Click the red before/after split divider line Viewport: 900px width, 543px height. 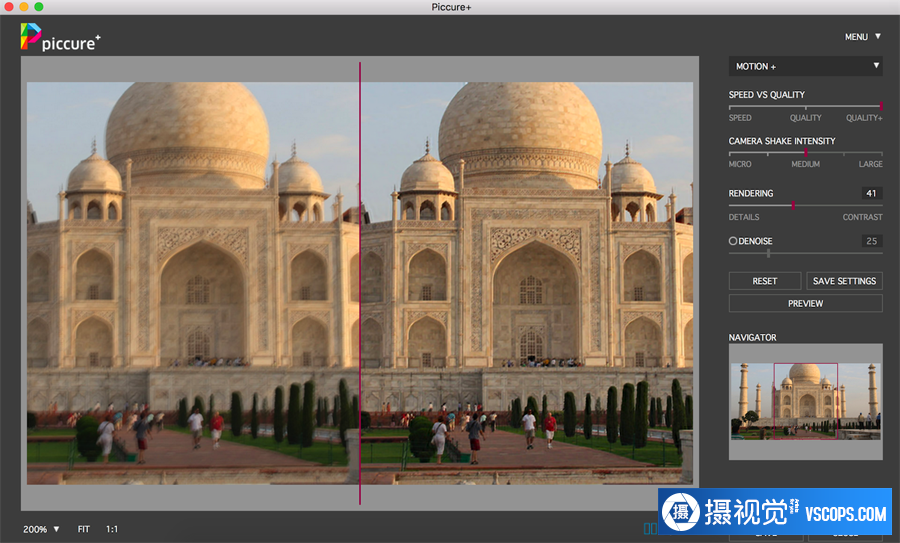[x=360, y=284]
